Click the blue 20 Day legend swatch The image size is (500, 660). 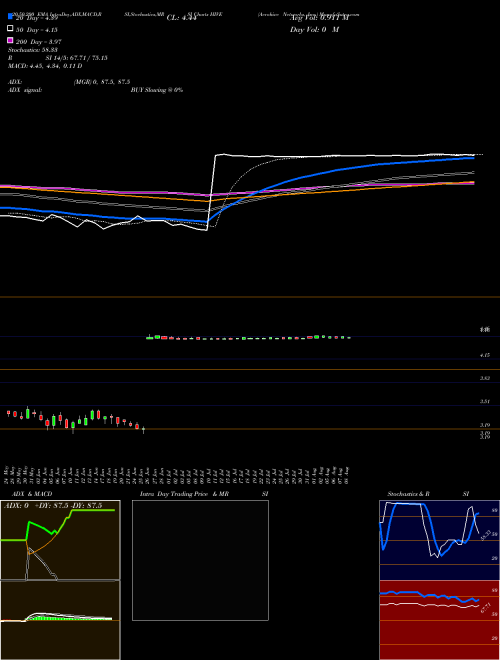click(x=11, y=17)
